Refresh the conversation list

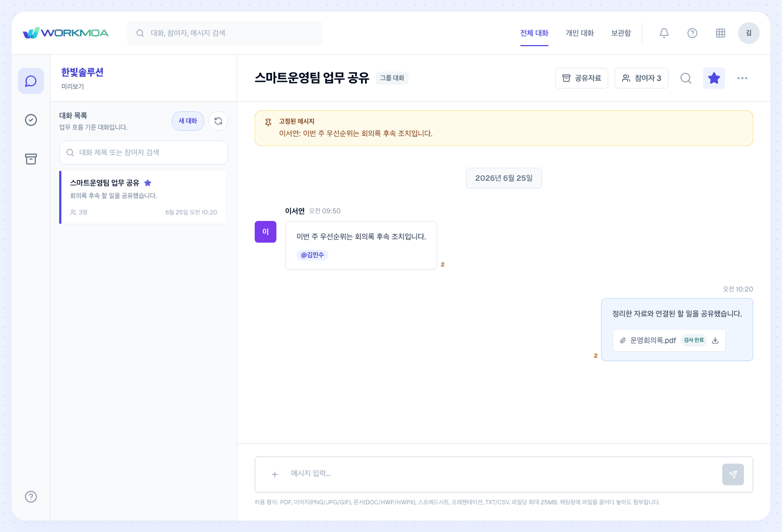click(218, 121)
